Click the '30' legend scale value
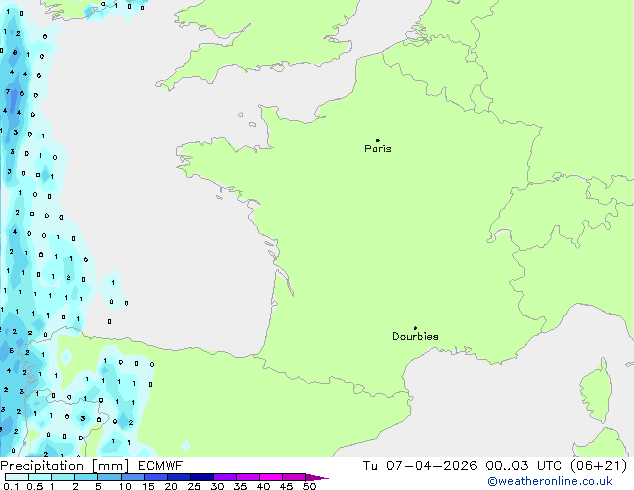Image resolution: width=634 pixels, height=490 pixels. pos(217,486)
